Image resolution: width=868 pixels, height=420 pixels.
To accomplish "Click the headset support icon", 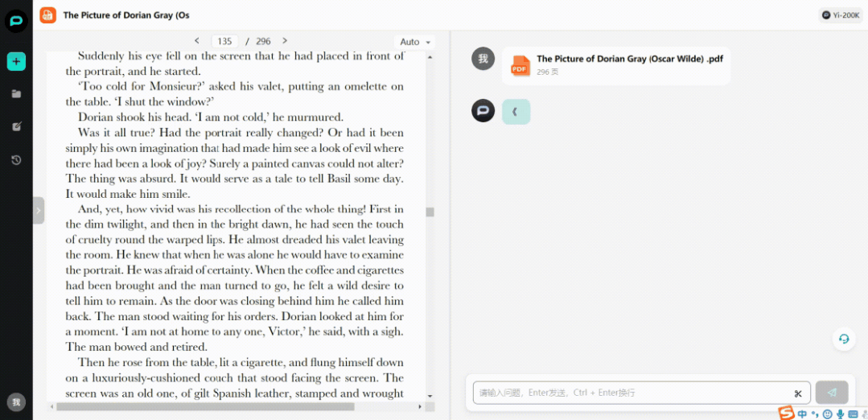I will click(844, 339).
